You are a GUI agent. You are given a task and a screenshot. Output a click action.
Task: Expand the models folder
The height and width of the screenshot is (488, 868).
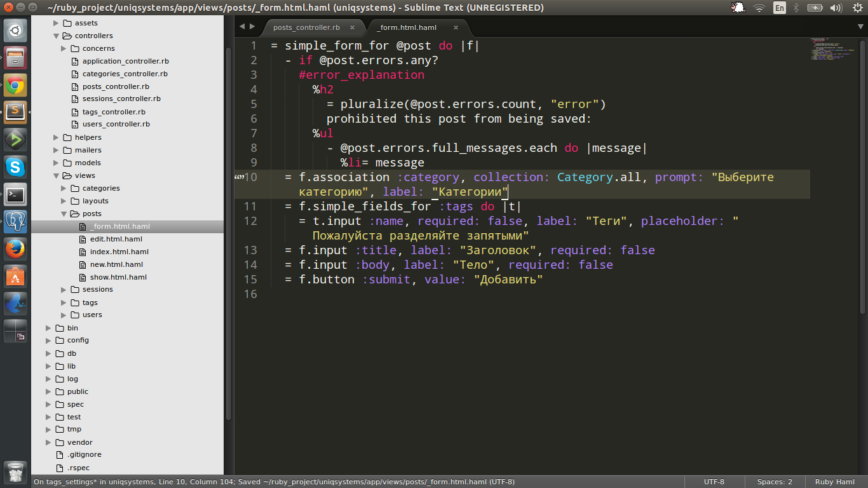click(57, 163)
